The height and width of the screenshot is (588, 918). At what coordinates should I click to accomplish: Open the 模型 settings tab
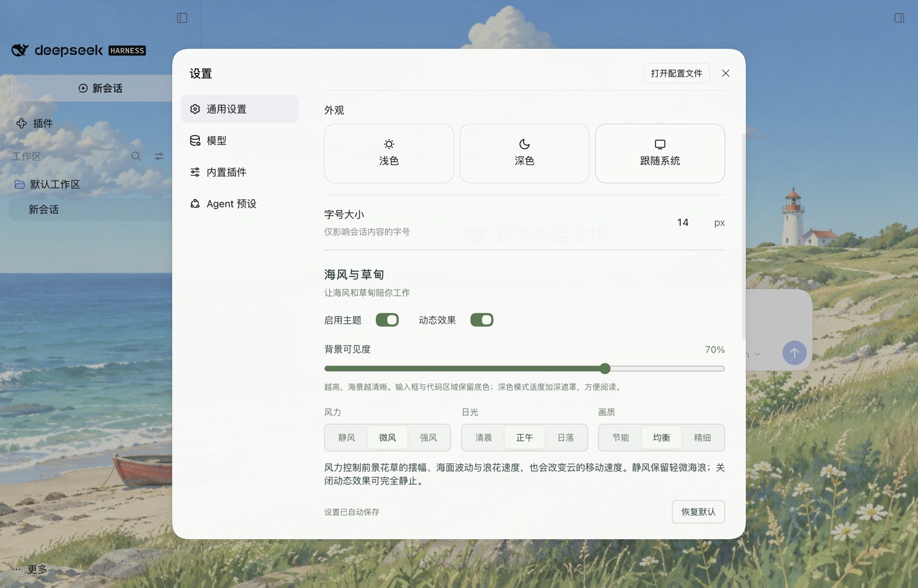239,141
